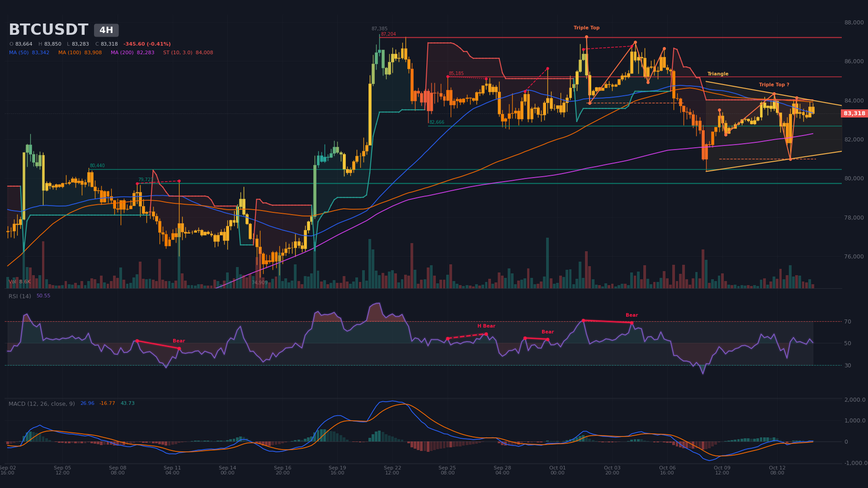Click the 79,723 level label
This screenshot has height=488, width=868.
point(145,179)
